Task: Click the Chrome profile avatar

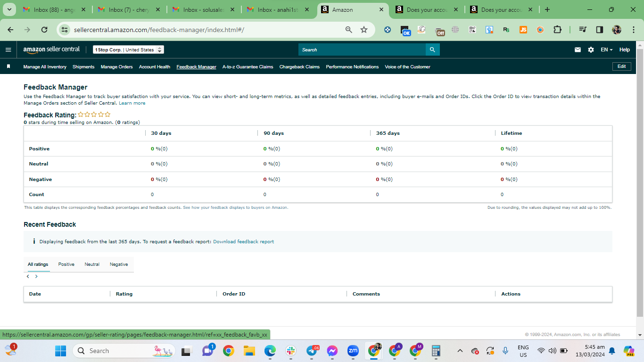Action: pos(617,30)
